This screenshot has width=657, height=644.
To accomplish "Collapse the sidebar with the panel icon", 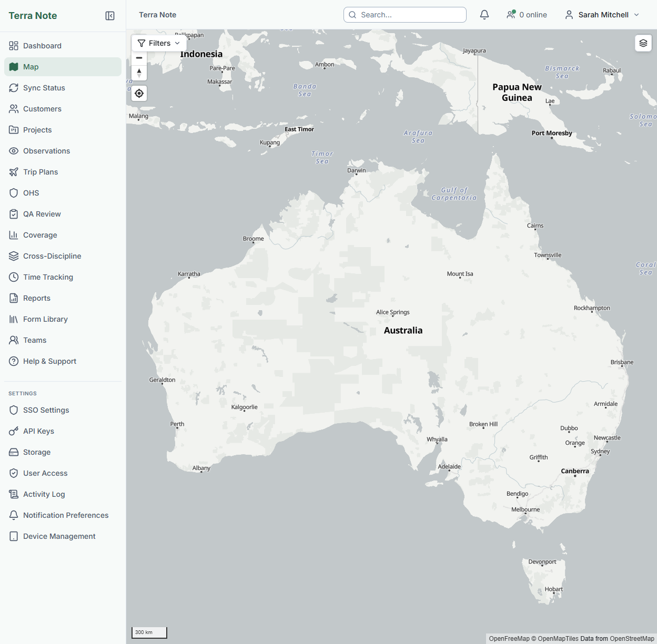I will coord(109,16).
